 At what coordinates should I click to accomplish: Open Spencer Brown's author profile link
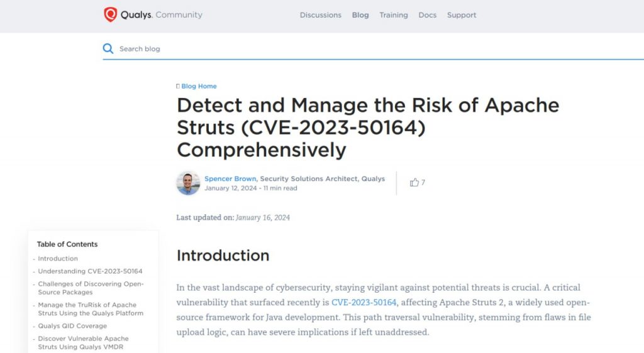(230, 179)
